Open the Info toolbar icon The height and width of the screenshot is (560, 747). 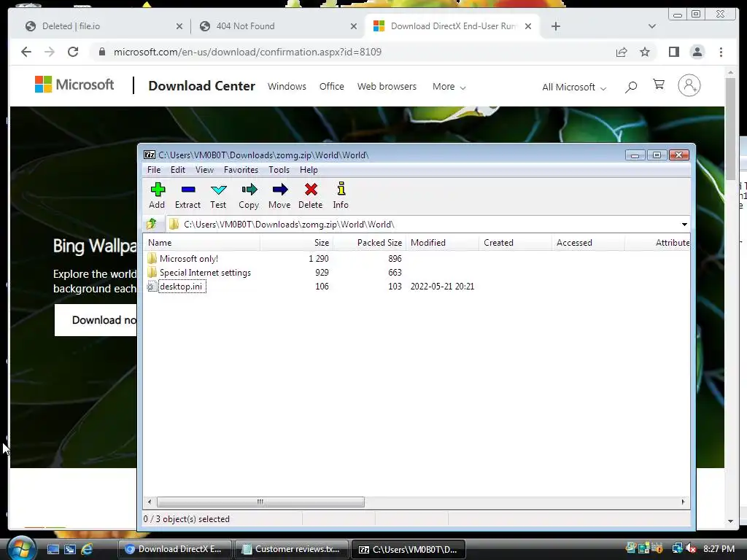[341, 195]
